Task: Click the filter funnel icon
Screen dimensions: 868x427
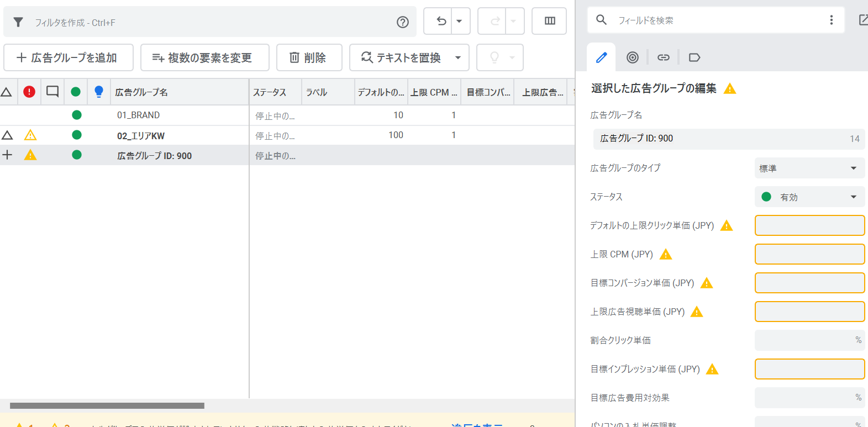Action: coord(18,22)
